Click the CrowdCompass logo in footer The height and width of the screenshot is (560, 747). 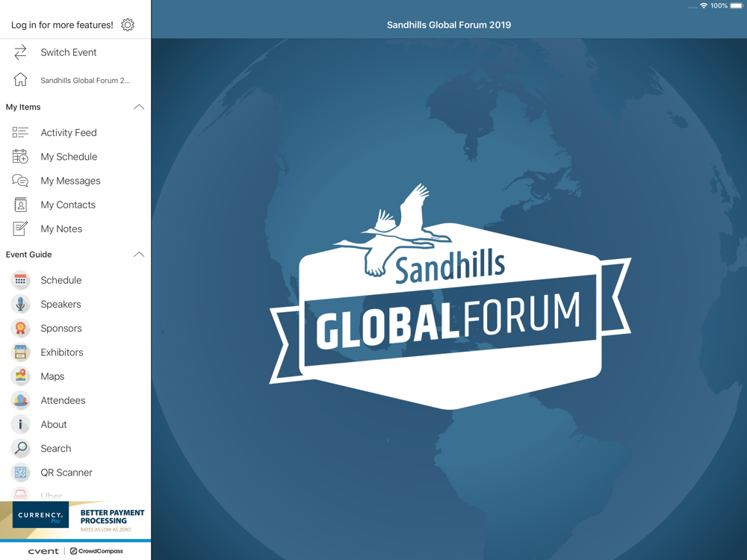[x=96, y=551]
